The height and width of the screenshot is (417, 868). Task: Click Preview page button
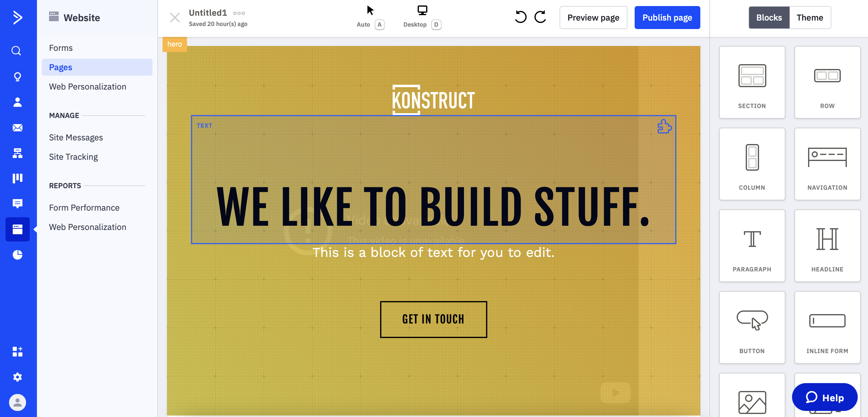[593, 18]
